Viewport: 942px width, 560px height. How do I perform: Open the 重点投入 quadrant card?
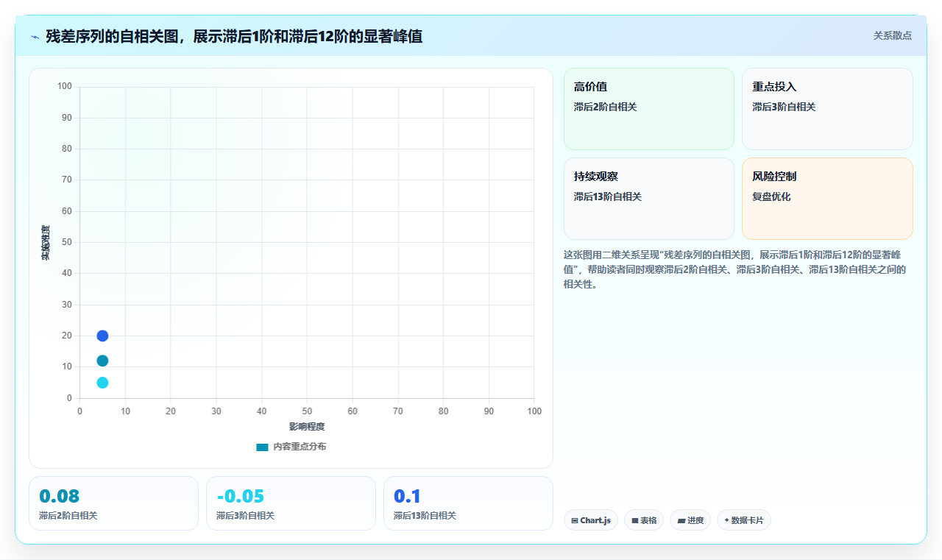(827, 109)
